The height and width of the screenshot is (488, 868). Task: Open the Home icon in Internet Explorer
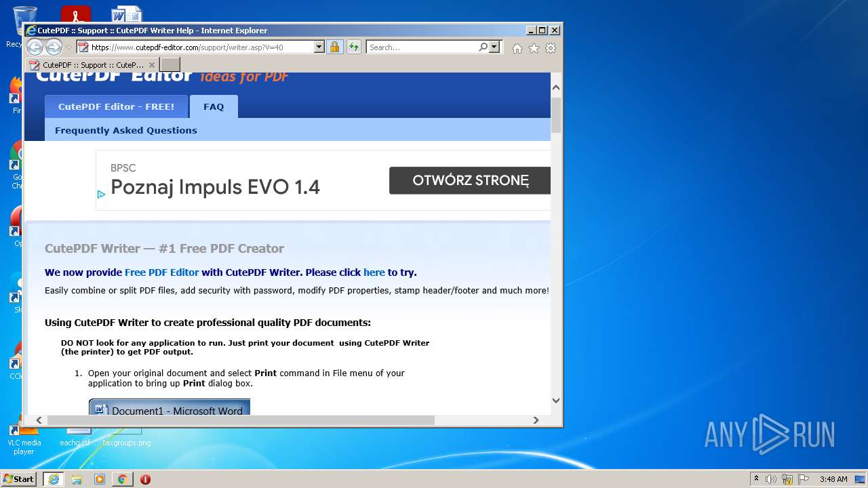(x=517, y=48)
